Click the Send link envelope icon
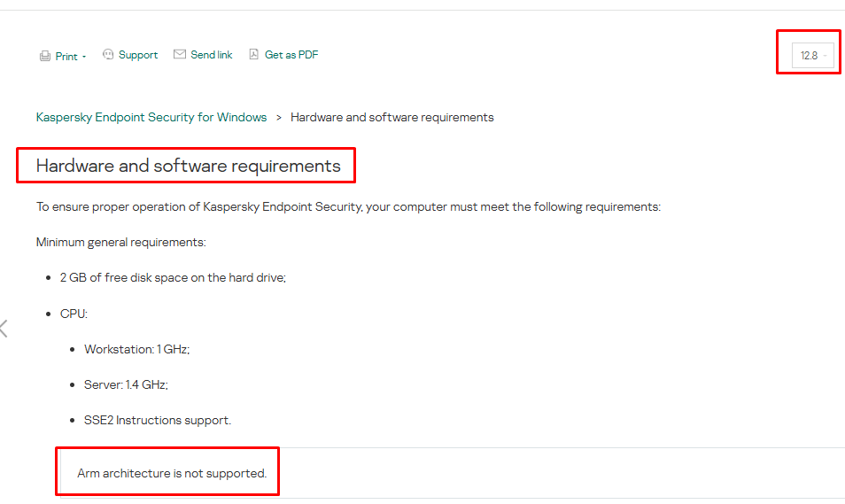This screenshot has height=504, width=845. coord(180,55)
